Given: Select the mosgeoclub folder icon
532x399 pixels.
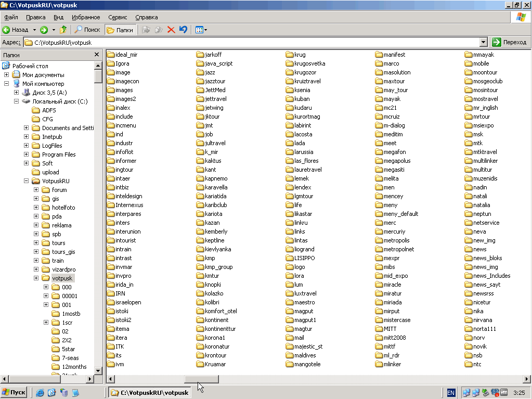Looking at the screenshot, I should click(x=469, y=81).
